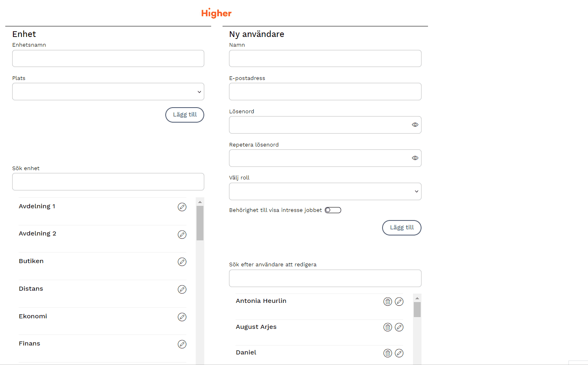Screen dimensions: 588x365
Task: Open edit for Finans unit
Action: point(182,344)
